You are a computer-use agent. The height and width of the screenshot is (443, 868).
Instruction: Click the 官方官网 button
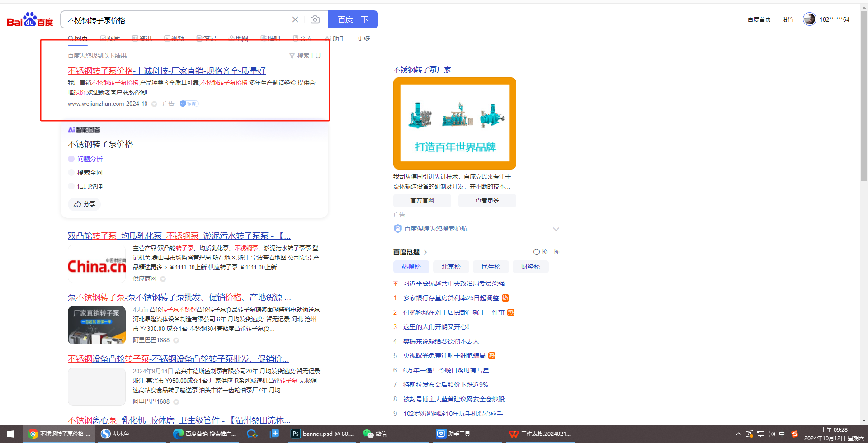(422, 200)
